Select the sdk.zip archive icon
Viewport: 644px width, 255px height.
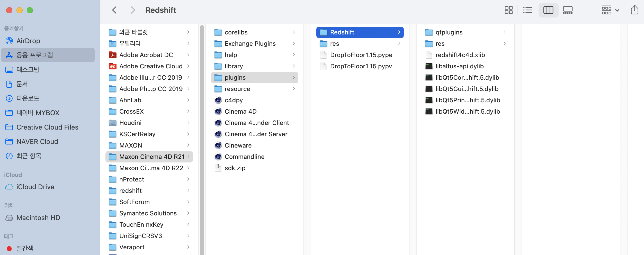coord(218,168)
